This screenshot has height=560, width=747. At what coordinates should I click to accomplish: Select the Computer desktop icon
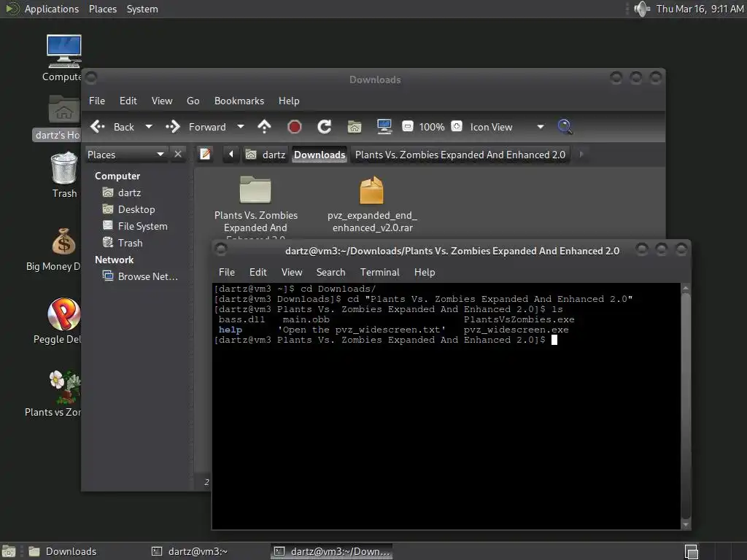63,58
